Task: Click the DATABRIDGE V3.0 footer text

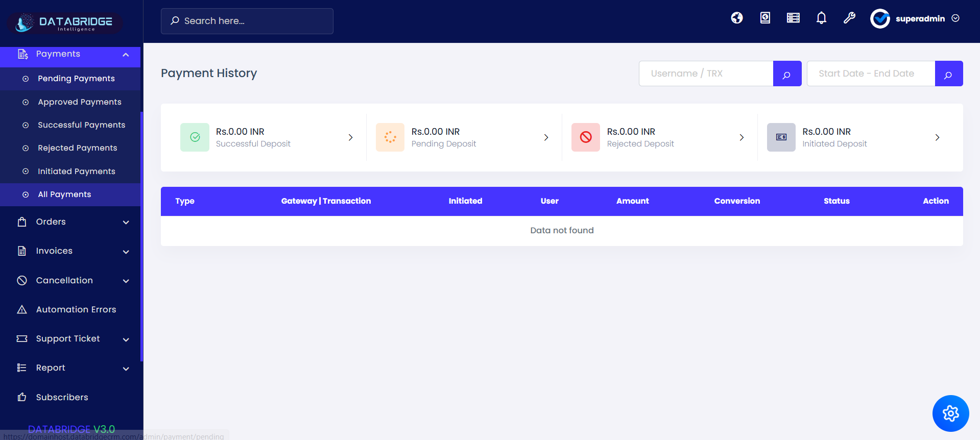Action: click(71, 429)
